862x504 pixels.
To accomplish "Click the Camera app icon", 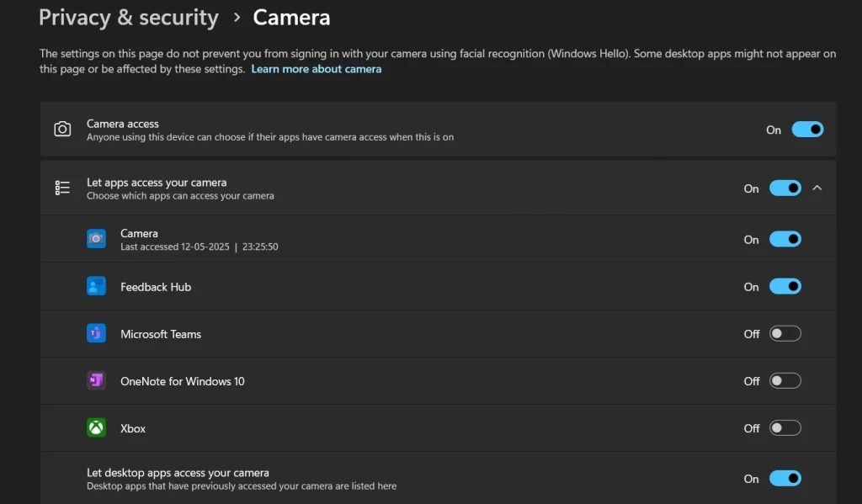I will 96,239.
